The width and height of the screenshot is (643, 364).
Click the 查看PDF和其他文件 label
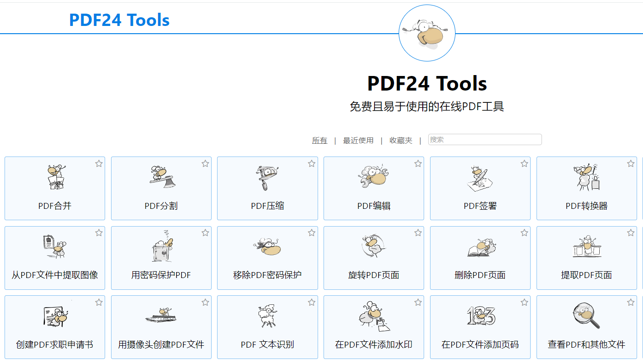click(587, 345)
